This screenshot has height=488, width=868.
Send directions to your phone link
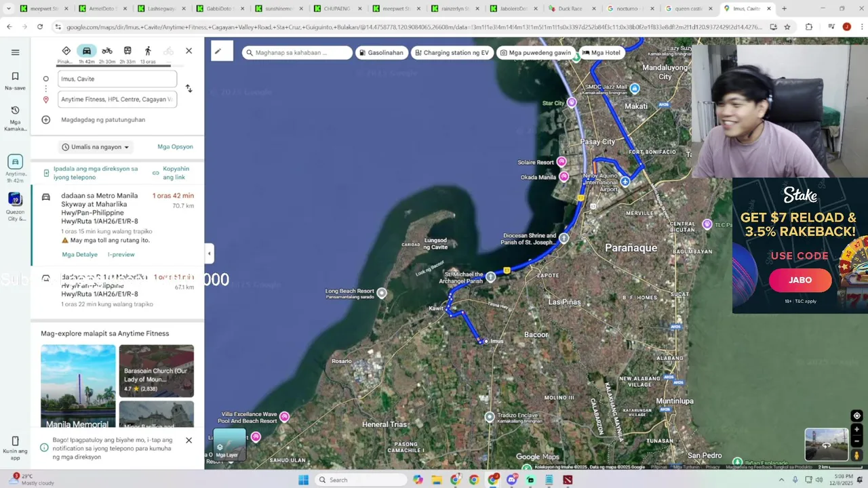click(x=95, y=173)
